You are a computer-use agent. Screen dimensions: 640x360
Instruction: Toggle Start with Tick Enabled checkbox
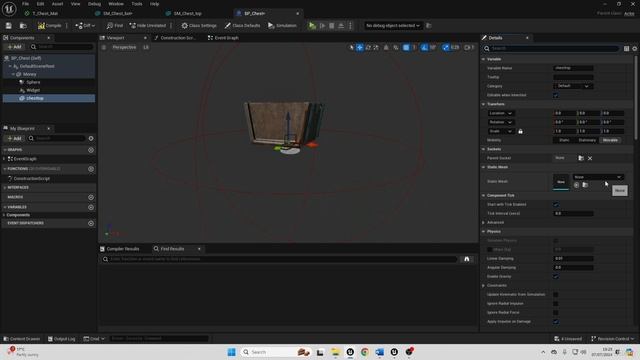click(x=556, y=204)
